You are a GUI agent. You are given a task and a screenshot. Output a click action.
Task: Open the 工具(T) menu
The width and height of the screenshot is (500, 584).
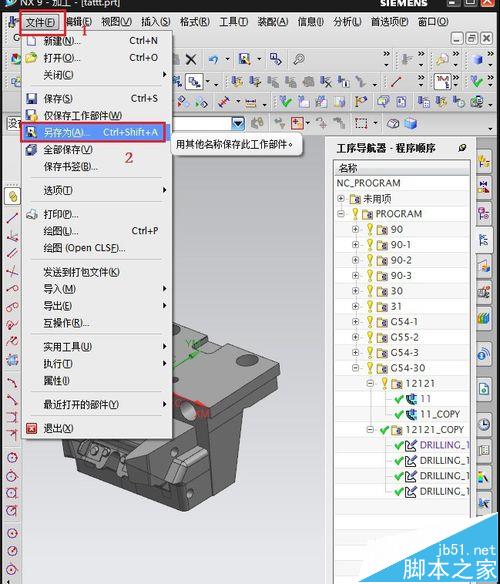(234, 22)
